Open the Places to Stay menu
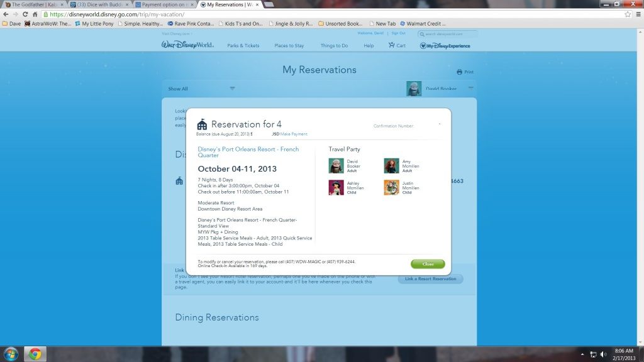Viewport: 644px width, 362px height. [289, 45]
